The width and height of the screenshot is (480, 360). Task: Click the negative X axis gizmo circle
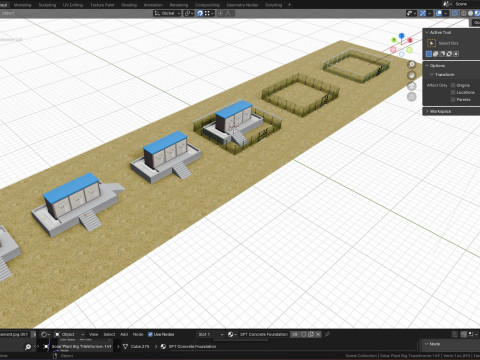[393, 50]
